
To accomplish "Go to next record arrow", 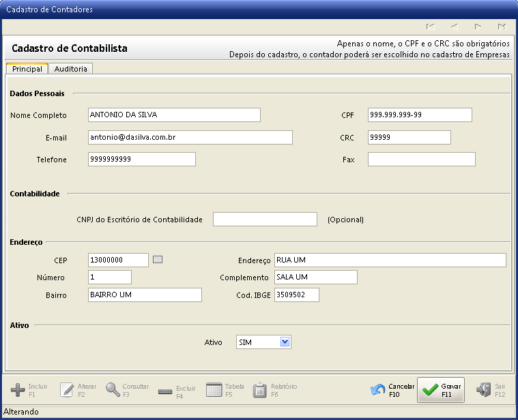I will pos(478,27).
